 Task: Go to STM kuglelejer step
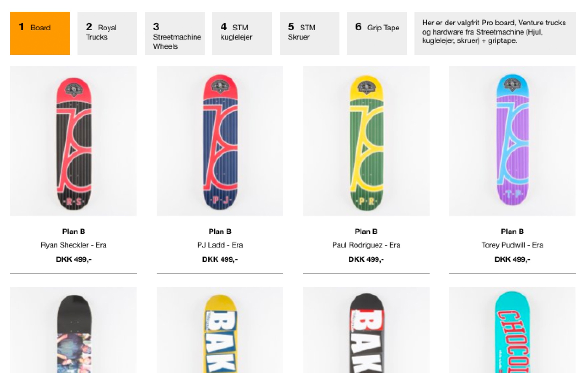tap(242, 33)
